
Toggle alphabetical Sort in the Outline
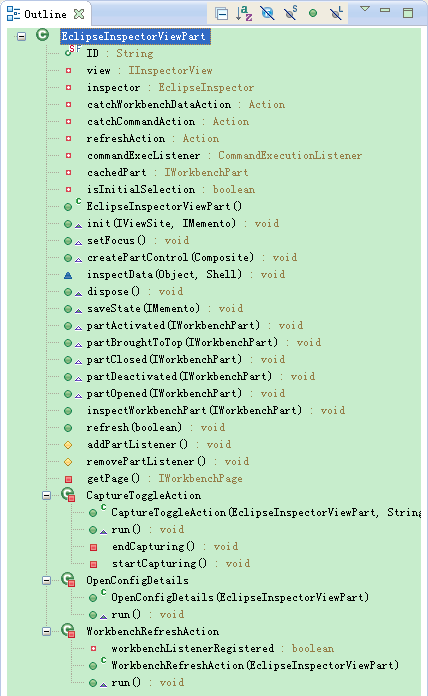pyautogui.click(x=244, y=14)
